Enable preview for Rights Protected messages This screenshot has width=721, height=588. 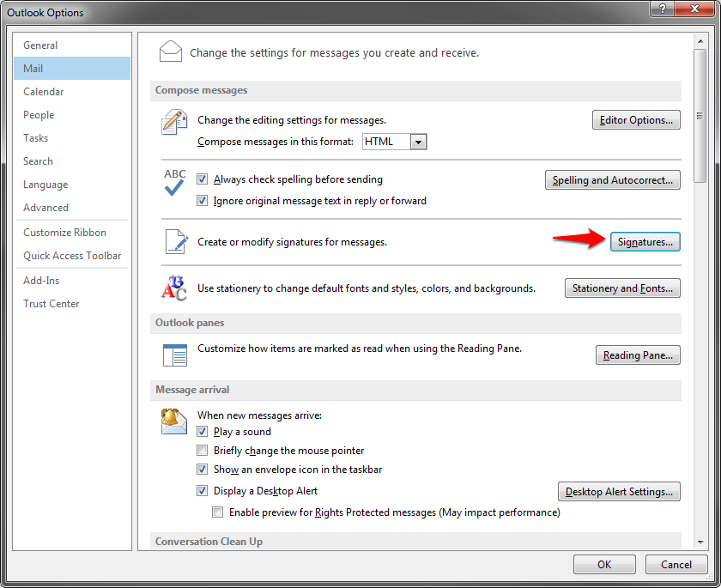[217, 512]
